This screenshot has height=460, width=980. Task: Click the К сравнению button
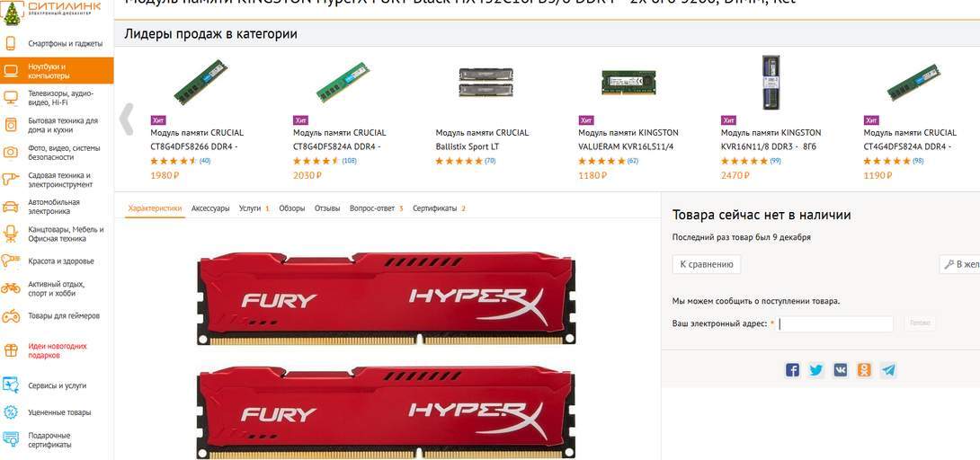(x=707, y=264)
